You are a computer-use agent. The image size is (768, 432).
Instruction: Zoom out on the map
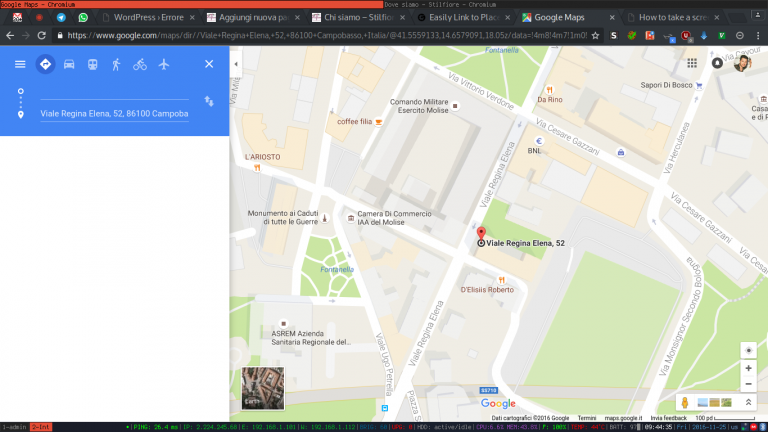point(748,384)
